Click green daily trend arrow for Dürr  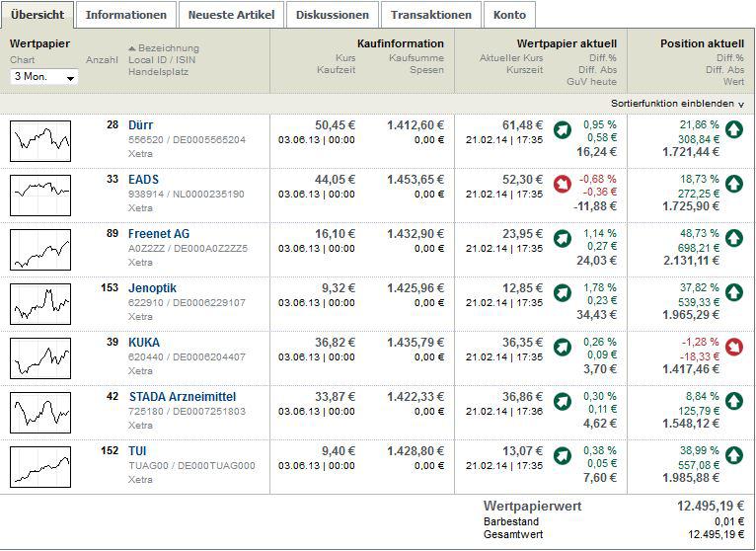pos(562,129)
